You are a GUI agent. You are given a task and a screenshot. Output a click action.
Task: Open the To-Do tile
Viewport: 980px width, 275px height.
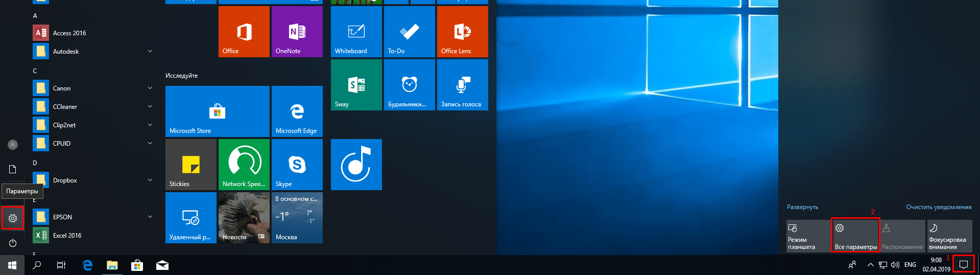[x=409, y=32]
